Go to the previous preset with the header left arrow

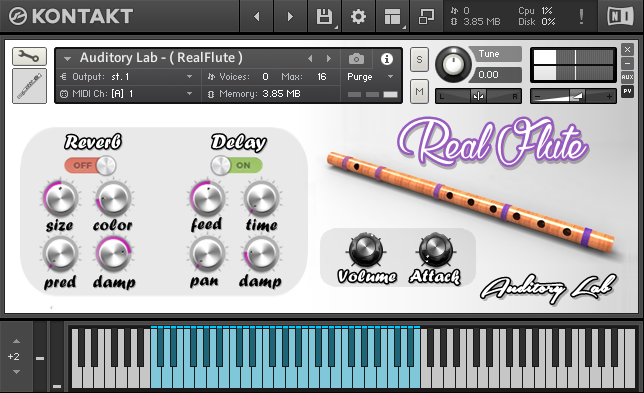point(257,16)
